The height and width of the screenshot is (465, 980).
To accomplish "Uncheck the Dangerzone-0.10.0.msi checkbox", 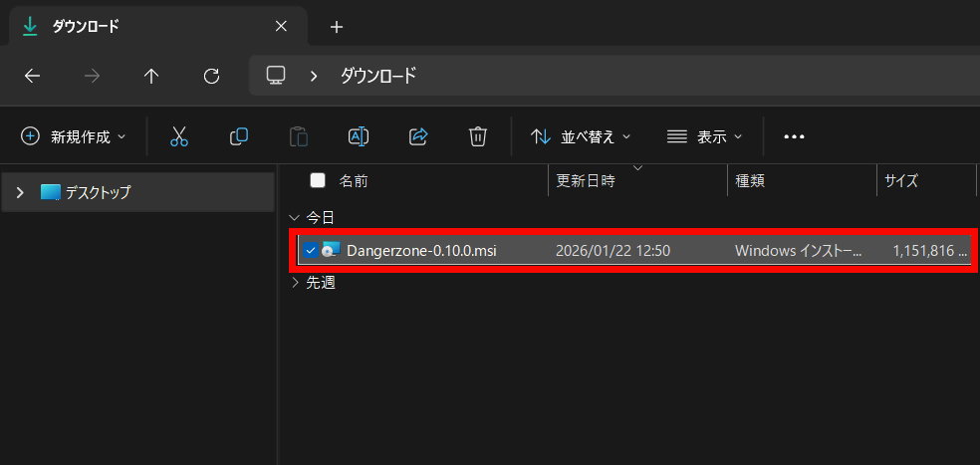I will pos(311,250).
